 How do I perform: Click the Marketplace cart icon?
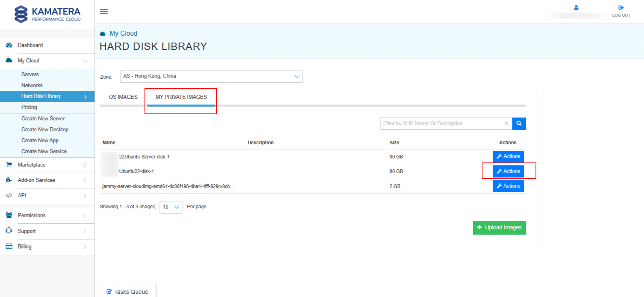click(9, 165)
